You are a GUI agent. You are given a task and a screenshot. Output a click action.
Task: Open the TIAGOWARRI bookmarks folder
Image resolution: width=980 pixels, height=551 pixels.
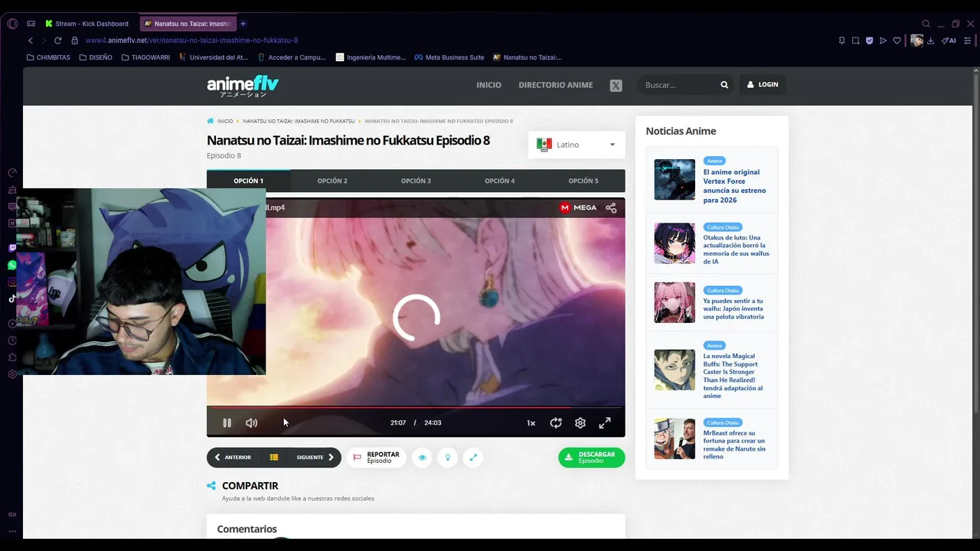point(145,57)
